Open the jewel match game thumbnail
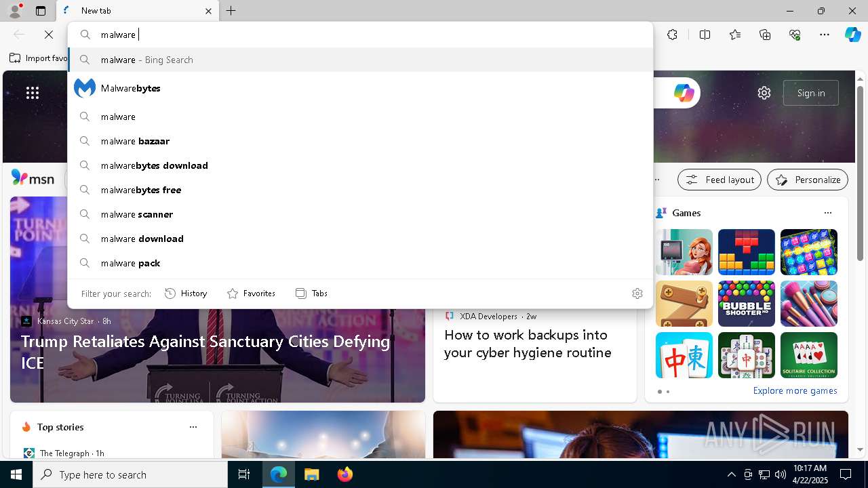868x488 pixels. [809, 252]
